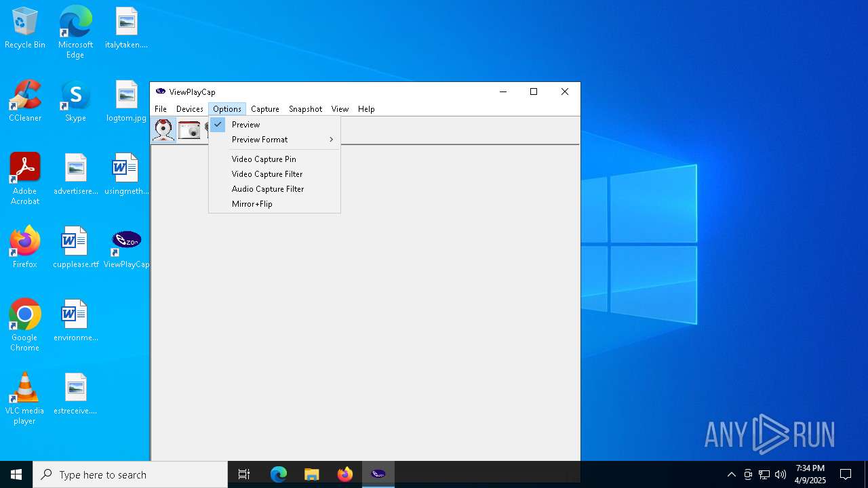Close the open Options menu

[227, 109]
